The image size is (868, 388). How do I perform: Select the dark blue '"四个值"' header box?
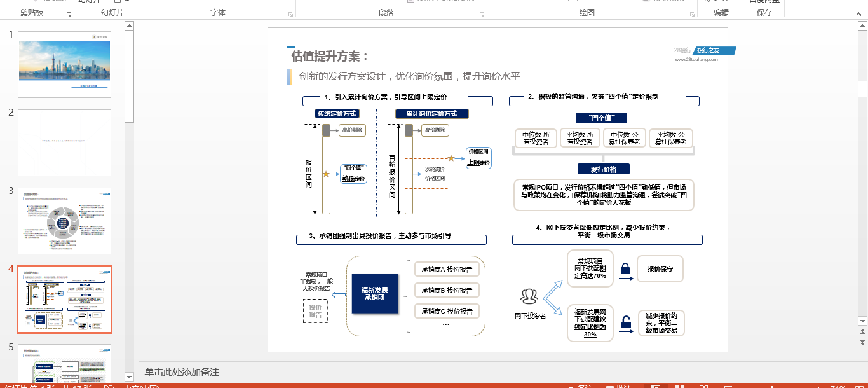602,118
